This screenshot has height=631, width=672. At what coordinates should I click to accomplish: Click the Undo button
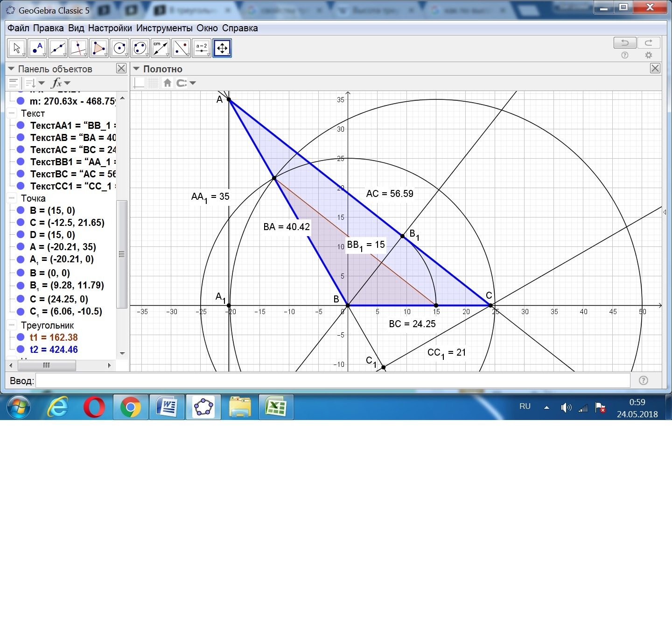tap(624, 43)
